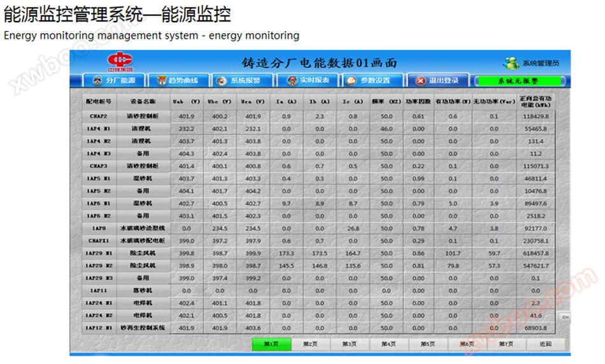Go to 第6页 page tab

(467, 344)
